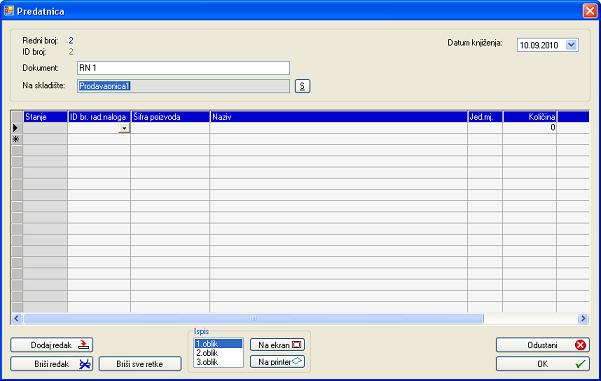The image size is (601, 381).
Task: Click the date text 10.09.2010
Action: tap(539, 45)
